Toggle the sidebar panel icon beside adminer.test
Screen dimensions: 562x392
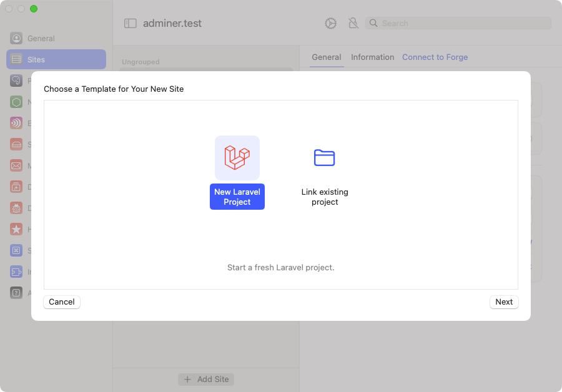[x=131, y=23]
